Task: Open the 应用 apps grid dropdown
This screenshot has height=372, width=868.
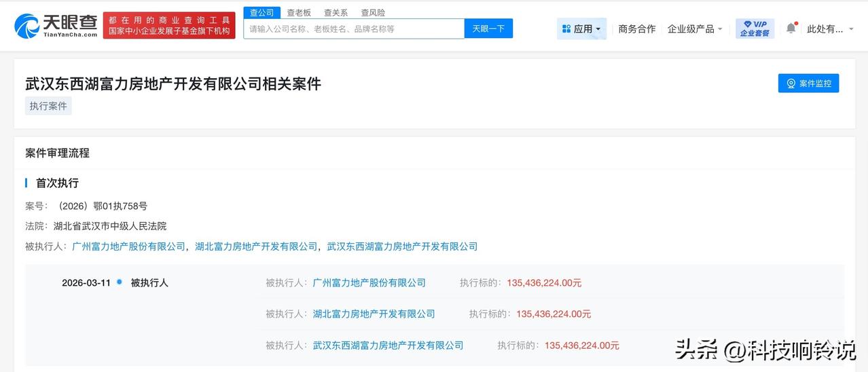Action: pyautogui.click(x=581, y=29)
